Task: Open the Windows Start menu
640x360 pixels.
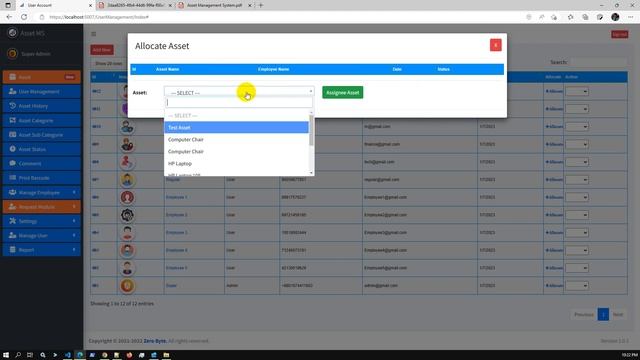Action: point(6,355)
